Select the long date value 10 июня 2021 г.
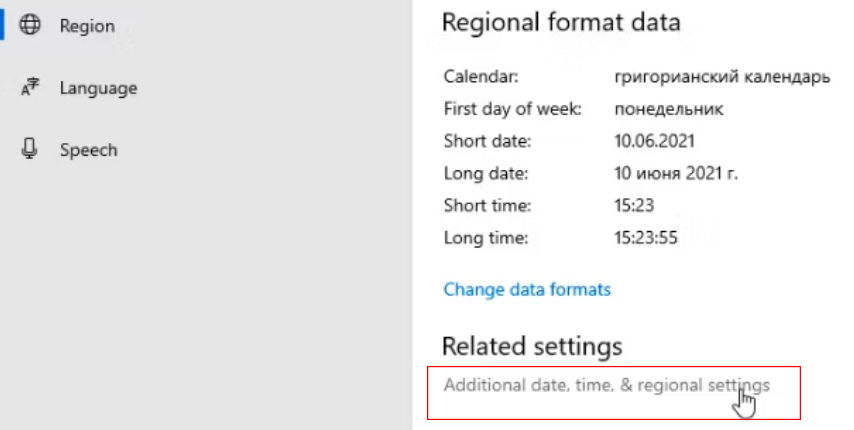This screenshot has width=854, height=430. tap(677, 173)
